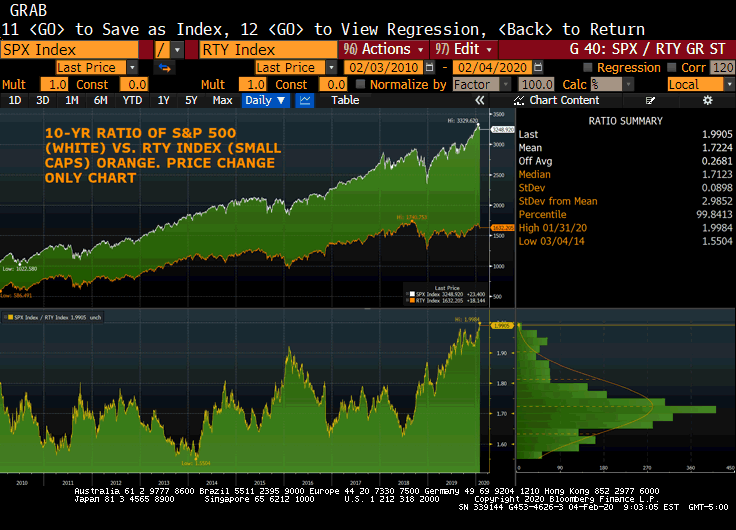Viewport: 736px width, 530px height.
Task: Expand SPX Last Price field dropdown
Action: [x=132, y=68]
